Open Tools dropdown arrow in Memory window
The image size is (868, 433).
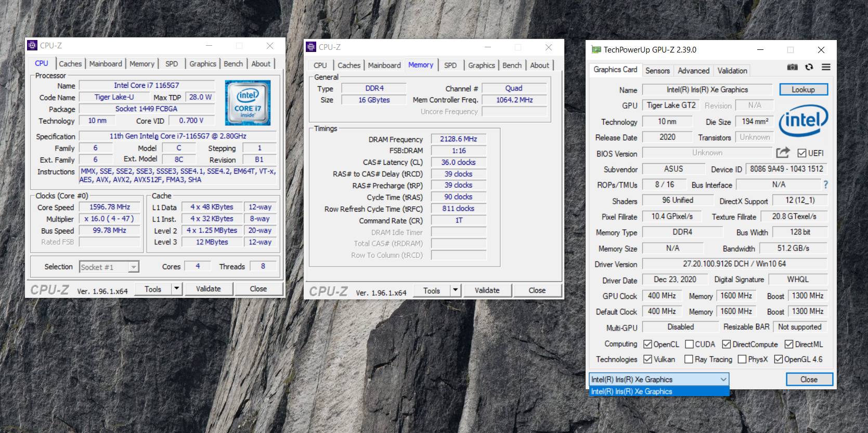456,290
